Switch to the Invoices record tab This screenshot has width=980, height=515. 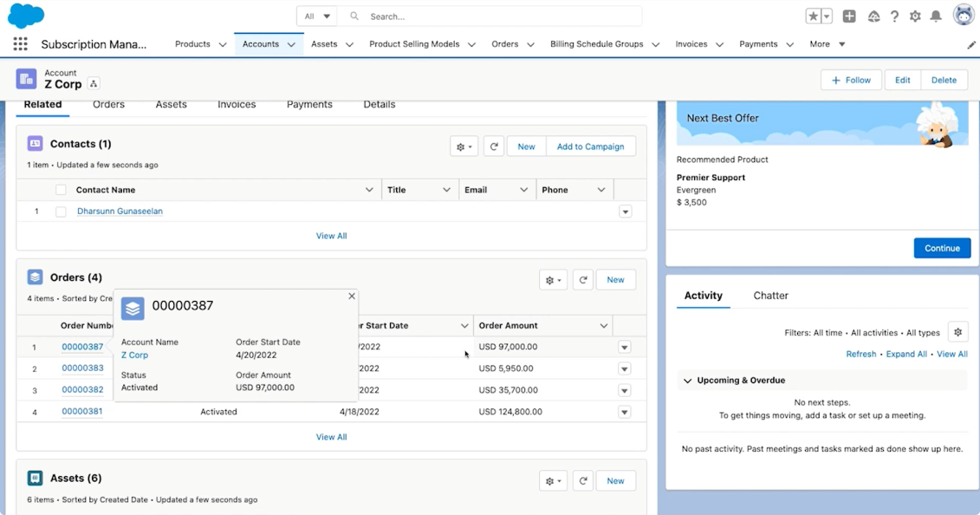click(237, 105)
